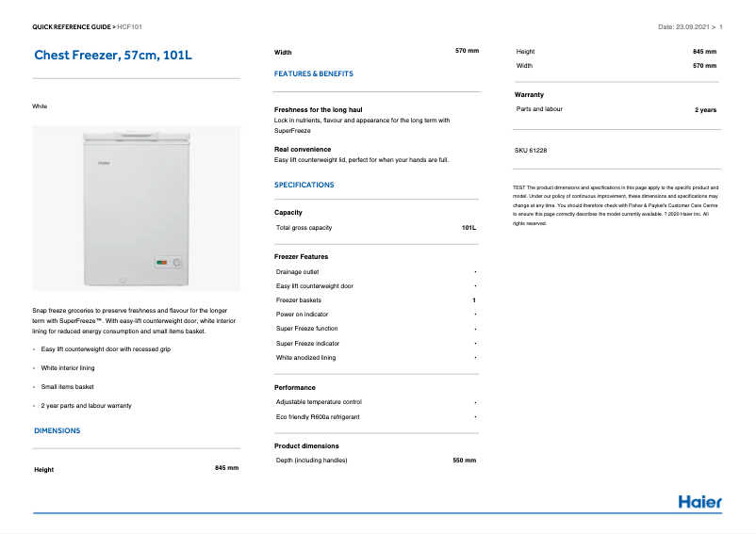Screen dimensions: 756x534
Task: Click the 'White anodized lining' row
Action: 376,358
